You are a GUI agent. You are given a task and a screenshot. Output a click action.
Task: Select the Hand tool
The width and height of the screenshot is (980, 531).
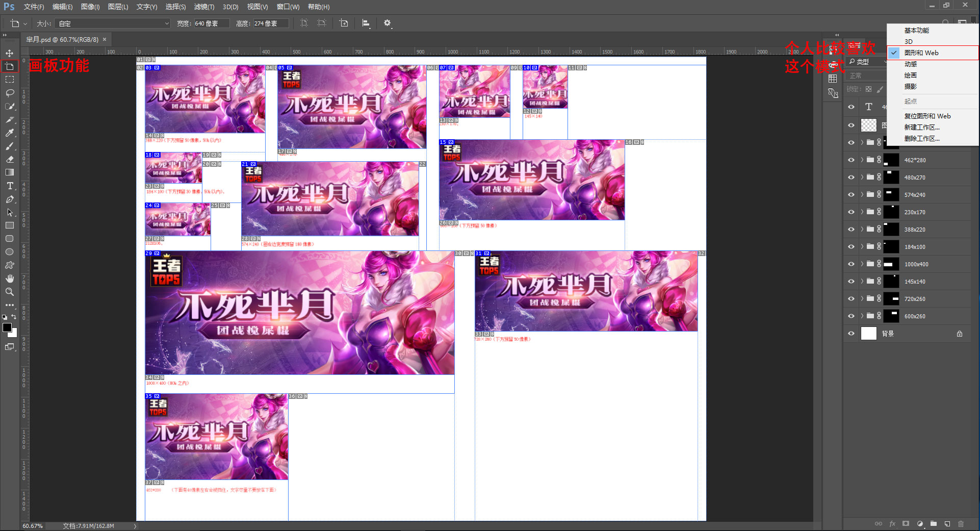pyautogui.click(x=10, y=279)
